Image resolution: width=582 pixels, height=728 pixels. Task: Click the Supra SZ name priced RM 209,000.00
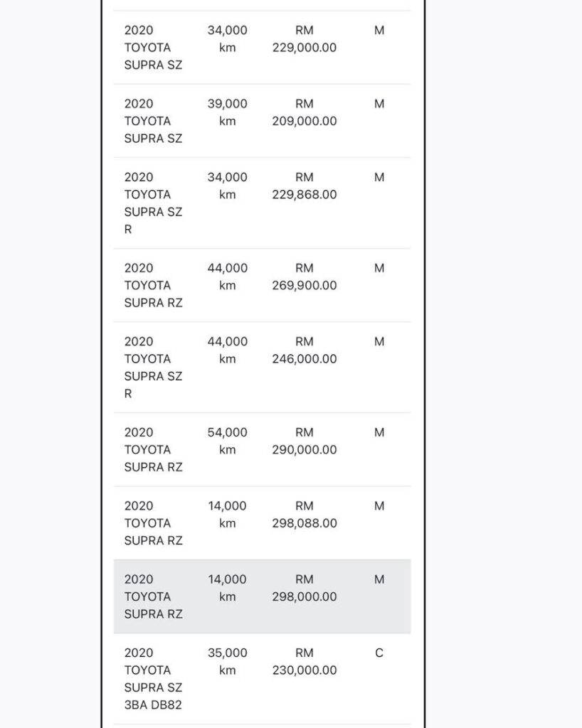[153, 121]
